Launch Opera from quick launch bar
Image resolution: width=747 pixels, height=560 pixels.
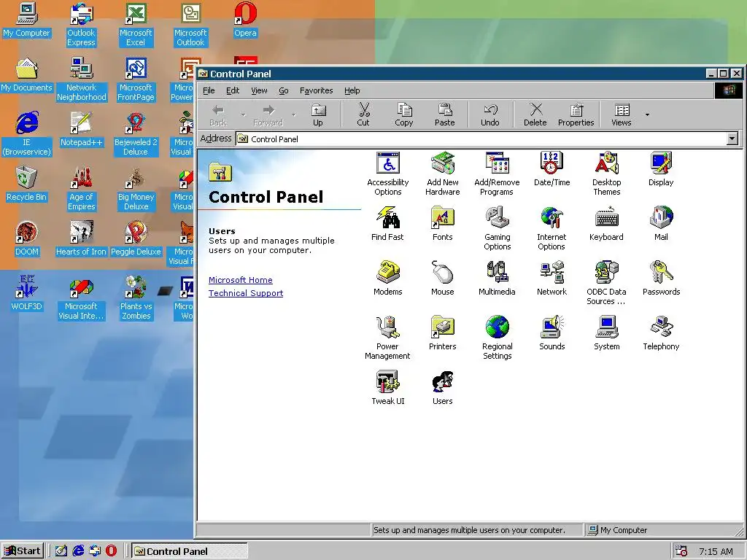pyautogui.click(x=111, y=551)
